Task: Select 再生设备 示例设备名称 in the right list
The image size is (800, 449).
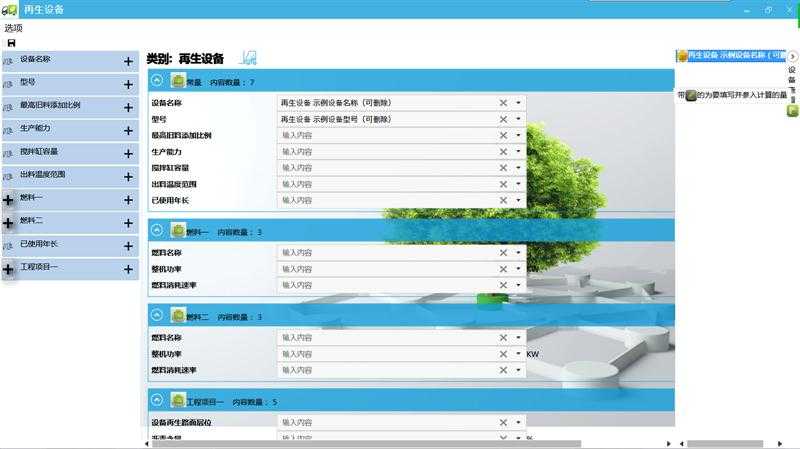Action: 732,56
